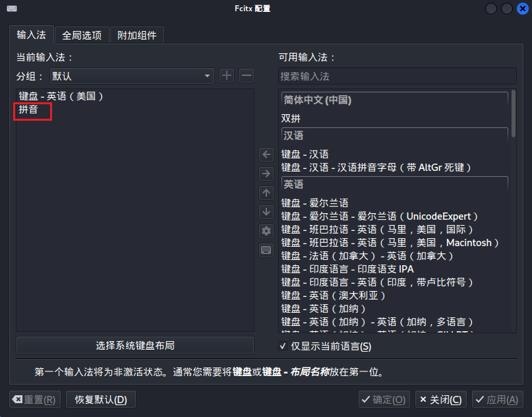Select 键盘 - 法语（加拿大）entry
532x417 pixels.
click(395, 256)
